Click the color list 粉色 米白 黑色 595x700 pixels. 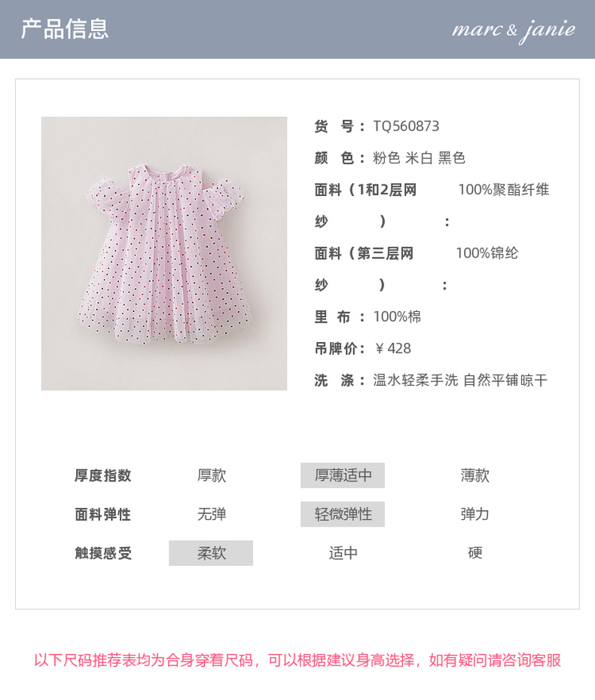coord(419,158)
